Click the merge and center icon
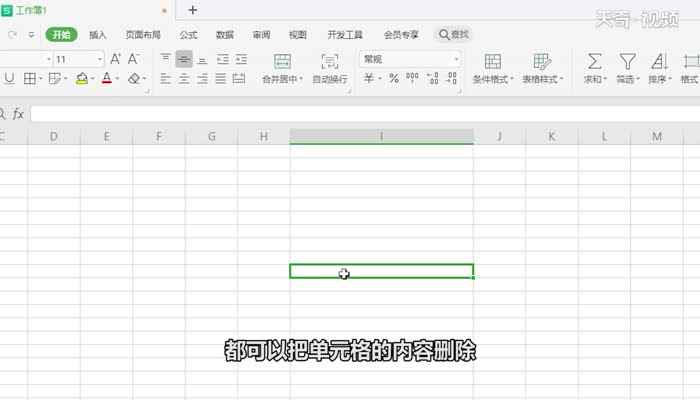This screenshot has height=400, width=700. pyautogui.click(x=282, y=62)
